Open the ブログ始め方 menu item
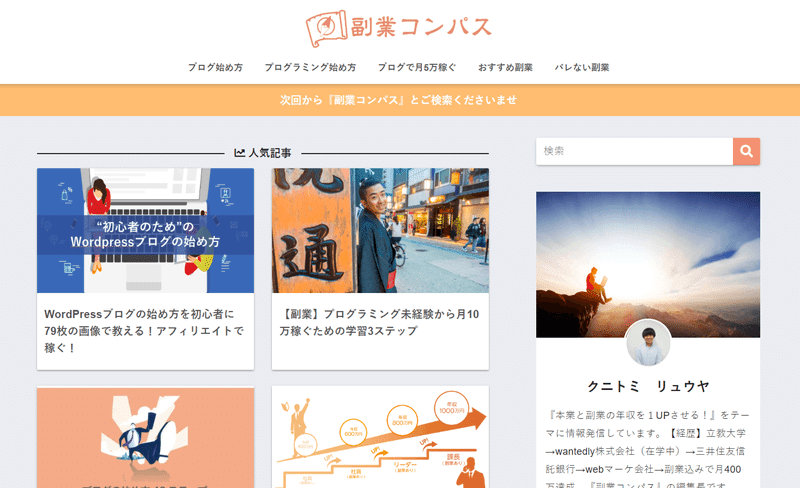Viewport: 800px width, 488px height. (215, 67)
